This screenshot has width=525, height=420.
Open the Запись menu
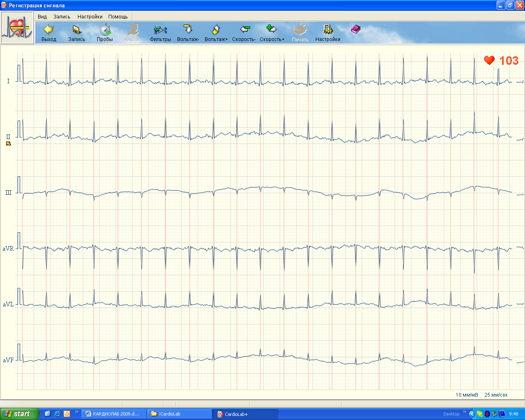pos(62,17)
